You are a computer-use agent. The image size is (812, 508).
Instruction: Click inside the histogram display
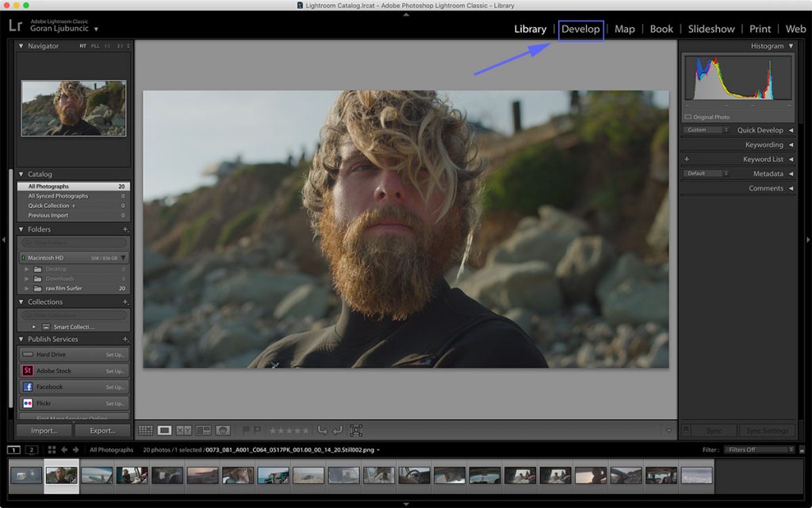coord(737,77)
